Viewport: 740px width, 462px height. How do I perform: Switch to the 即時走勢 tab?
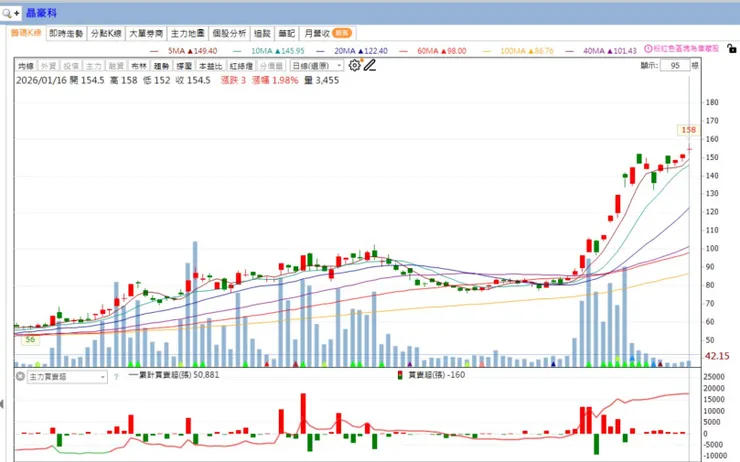(x=66, y=34)
